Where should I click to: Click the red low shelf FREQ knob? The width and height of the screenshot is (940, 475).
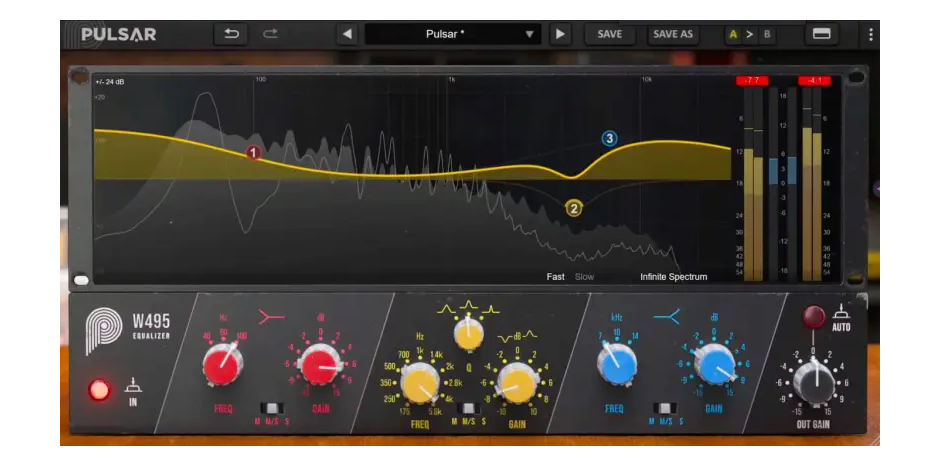point(222,365)
